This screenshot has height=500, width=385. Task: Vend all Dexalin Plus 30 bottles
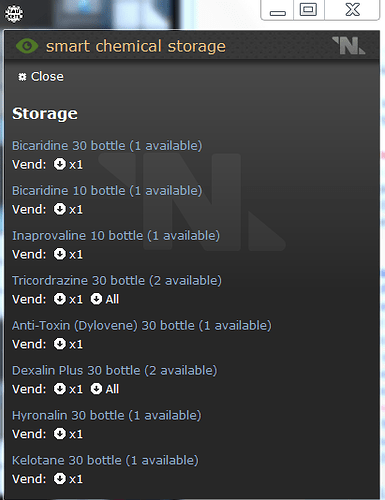pos(105,389)
